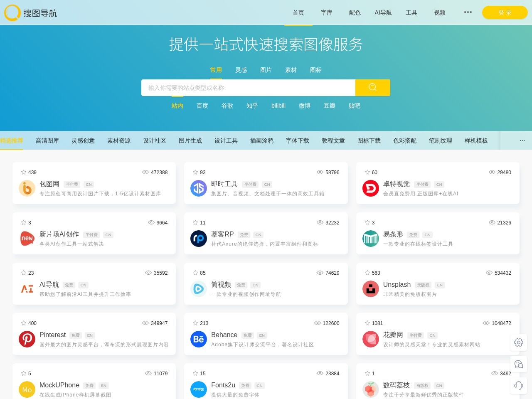Viewport: 532px width, 399px height.
Task: Open the 高清图库 category
Action: point(47,140)
